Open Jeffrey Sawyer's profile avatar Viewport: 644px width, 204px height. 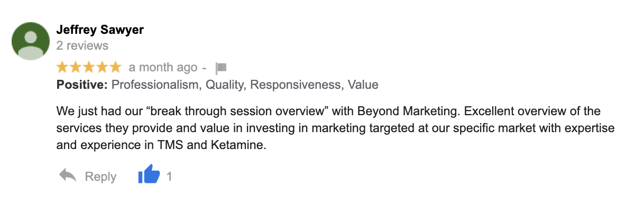31,41
